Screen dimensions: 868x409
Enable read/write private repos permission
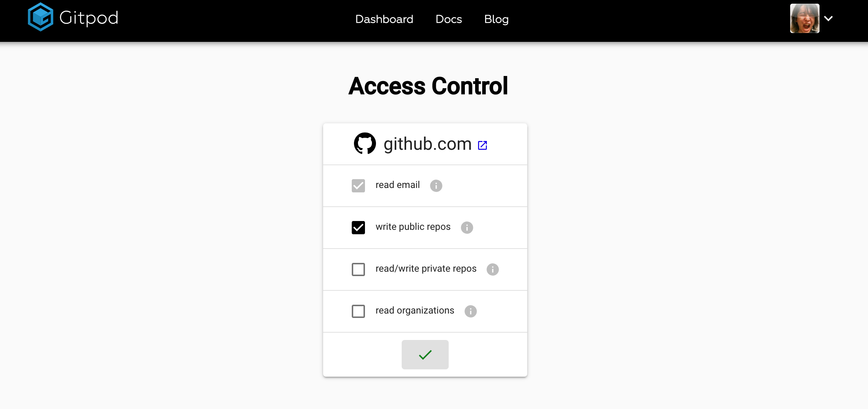(358, 269)
